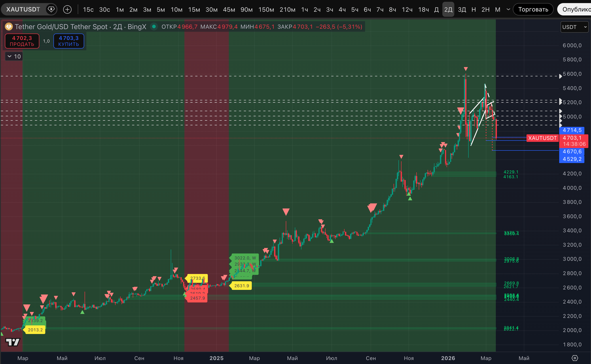Click the Tether Gold coin icon
Viewport: 591px width, 364px height.
9,26
